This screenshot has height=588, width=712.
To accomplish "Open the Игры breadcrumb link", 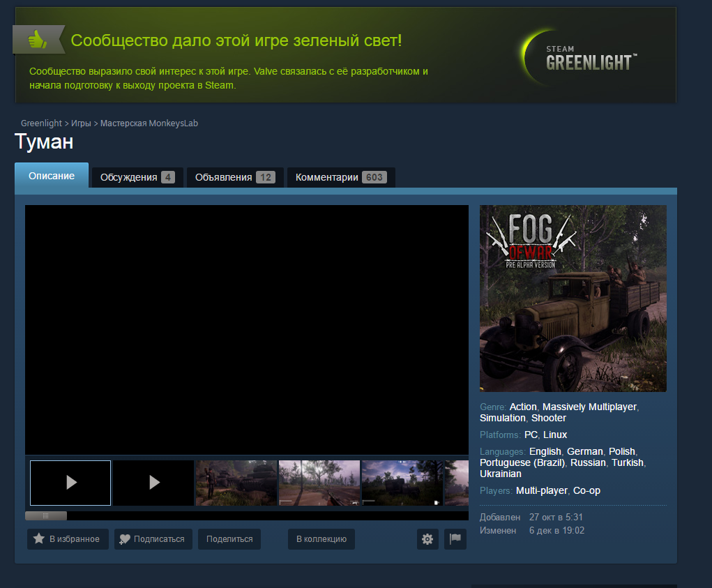I will tap(81, 123).
